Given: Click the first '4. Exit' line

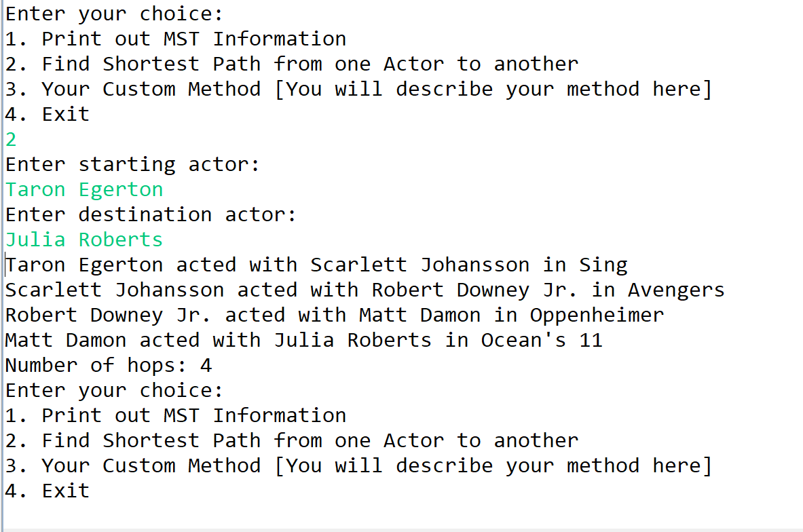Looking at the screenshot, I should point(47,114).
